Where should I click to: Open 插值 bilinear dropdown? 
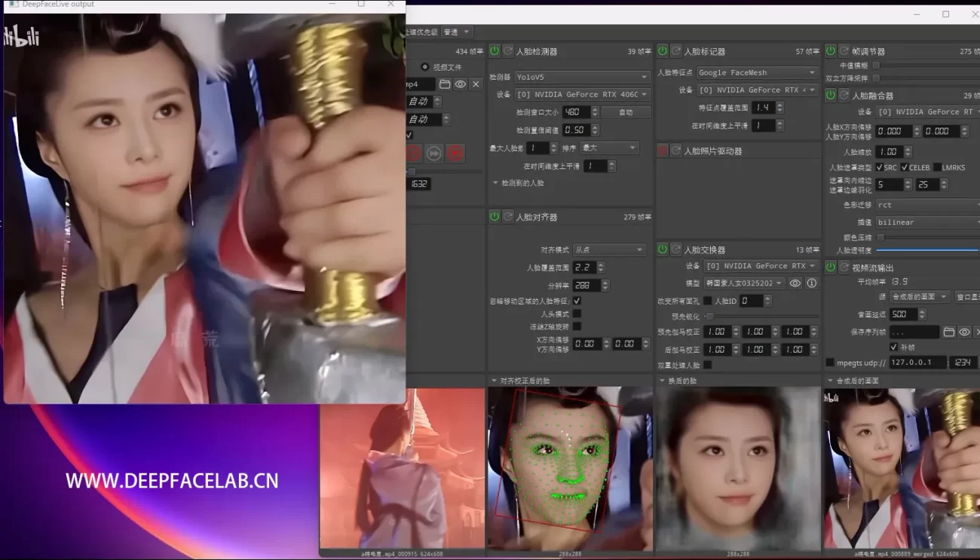[x=927, y=222]
